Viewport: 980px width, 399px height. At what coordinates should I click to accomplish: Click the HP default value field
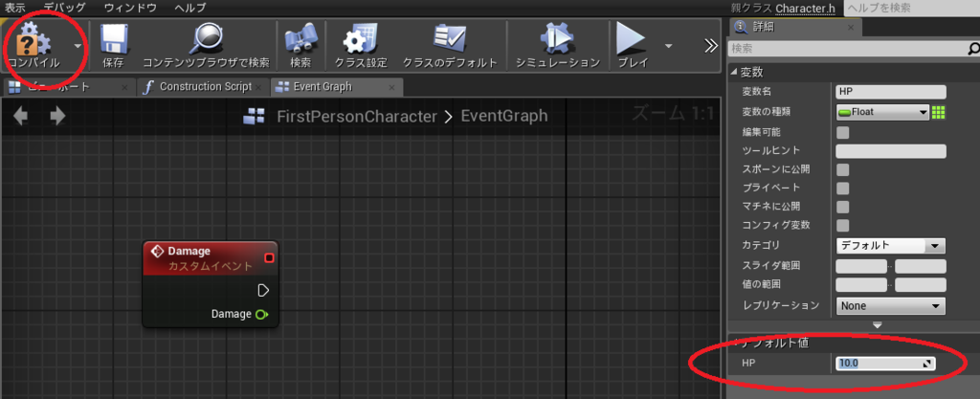coord(885,363)
